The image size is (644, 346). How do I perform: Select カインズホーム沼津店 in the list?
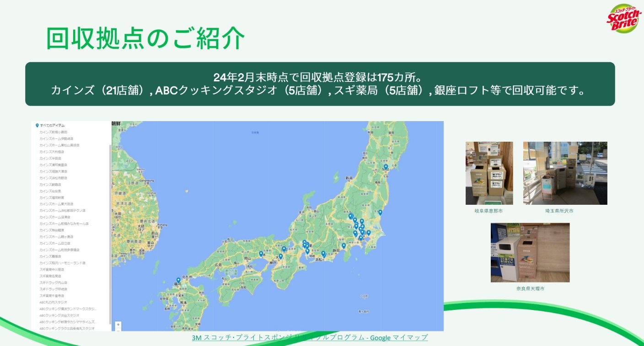(55, 217)
